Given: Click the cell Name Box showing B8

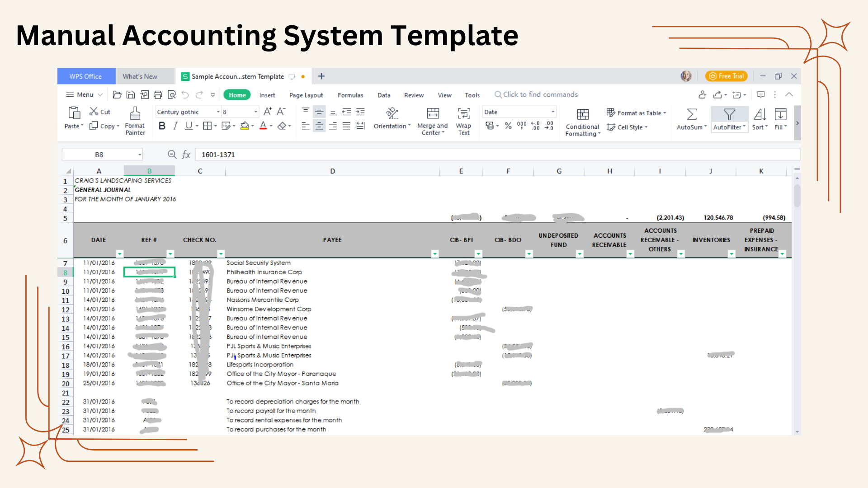Looking at the screenshot, I should click(99, 155).
